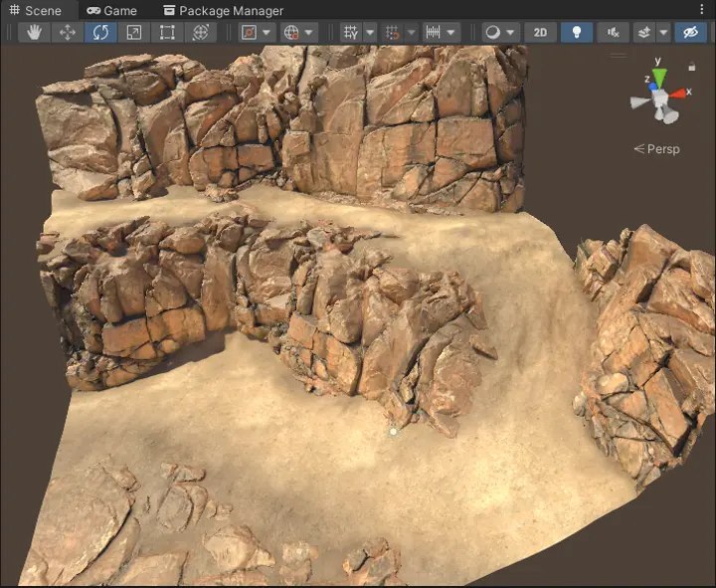
Task: Select the Hand view tool
Action: (x=34, y=33)
